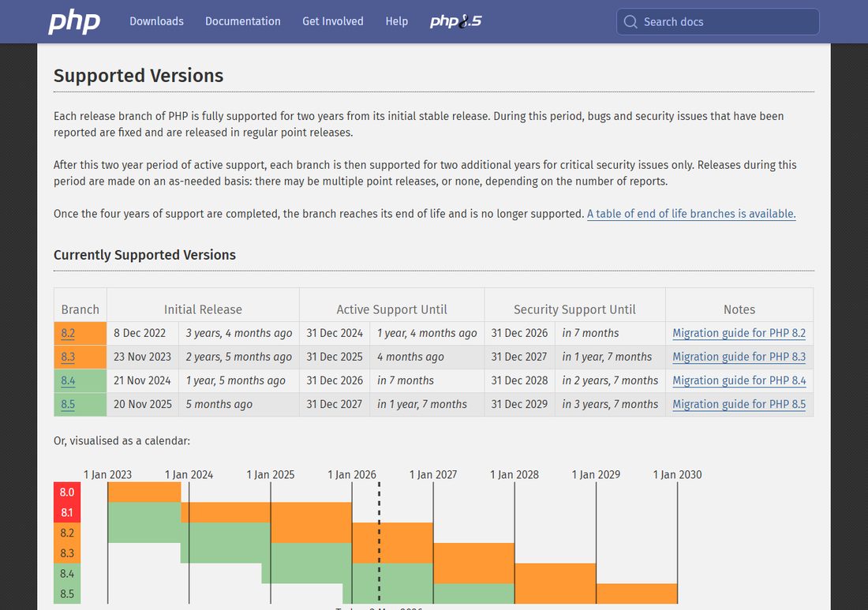
Task: Click the 'in 2 years, 7 months' cell
Action: tap(610, 381)
